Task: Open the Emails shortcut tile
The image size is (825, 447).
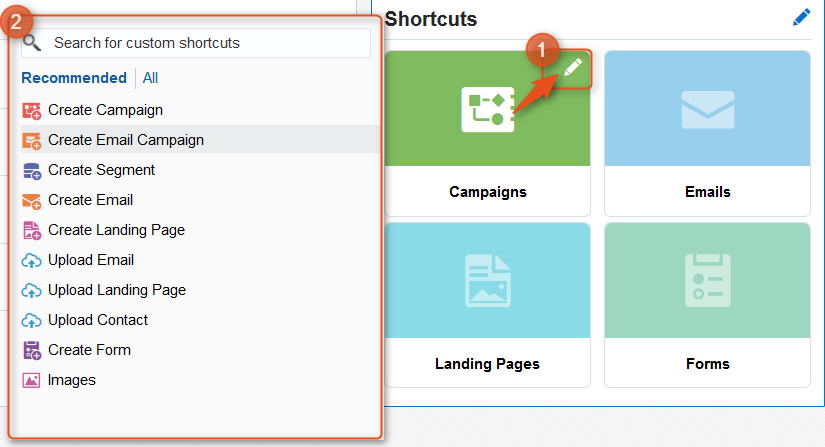Action: pyautogui.click(x=707, y=133)
